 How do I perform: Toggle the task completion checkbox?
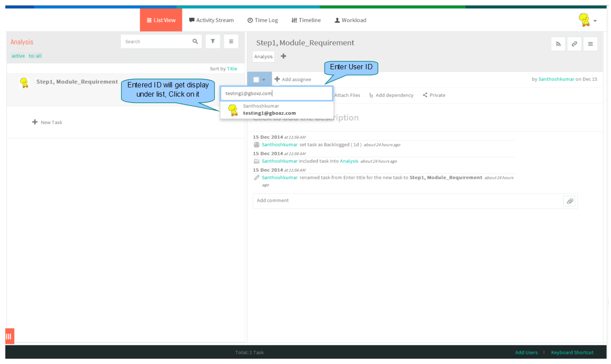click(x=256, y=79)
